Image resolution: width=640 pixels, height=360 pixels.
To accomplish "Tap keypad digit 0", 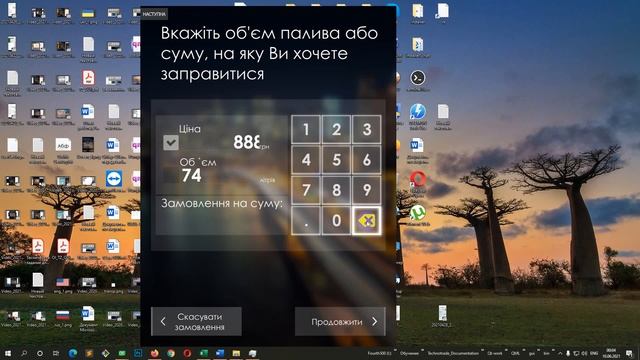I will click(x=336, y=220).
